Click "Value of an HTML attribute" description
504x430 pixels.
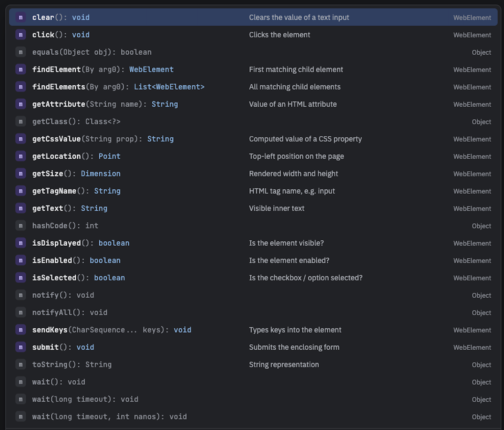pos(293,104)
